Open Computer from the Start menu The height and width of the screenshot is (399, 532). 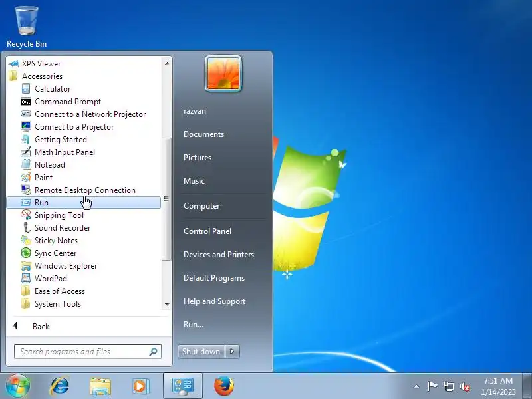point(201,206)
